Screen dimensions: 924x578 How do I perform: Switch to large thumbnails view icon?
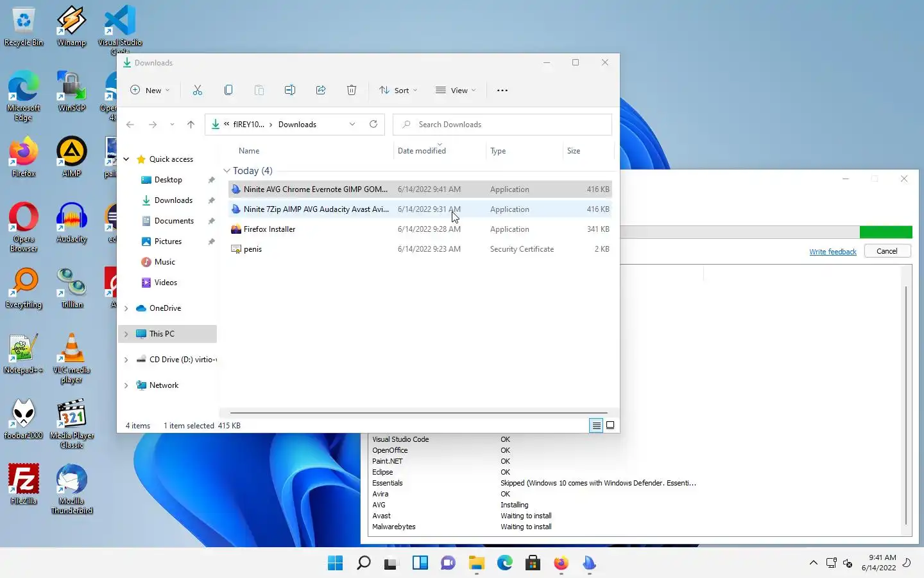(610, 425)
